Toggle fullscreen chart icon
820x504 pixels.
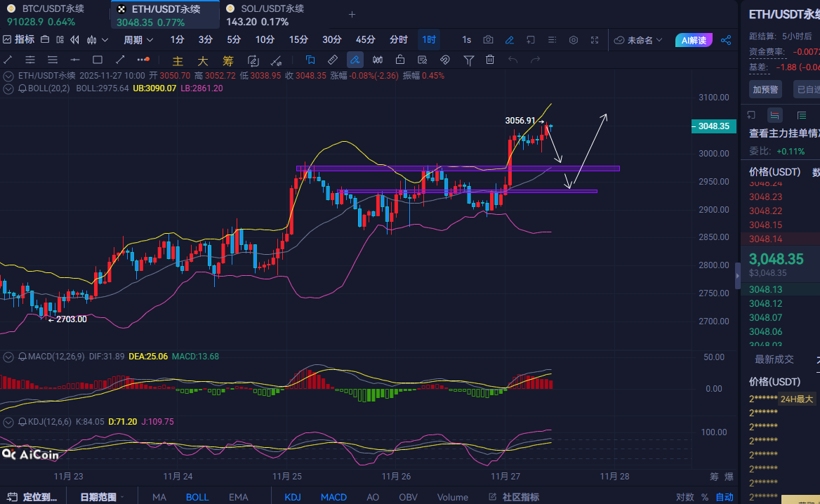point(595,40)
